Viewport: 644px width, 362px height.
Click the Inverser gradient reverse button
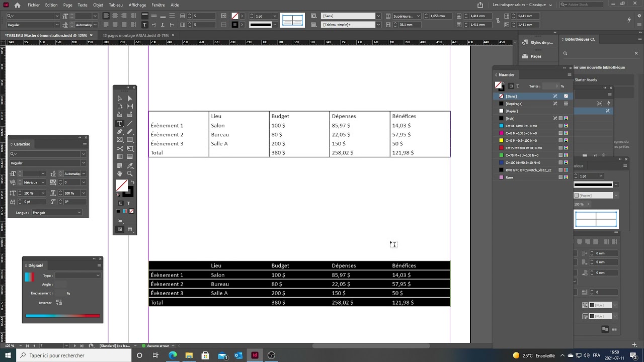pos(59,302)
